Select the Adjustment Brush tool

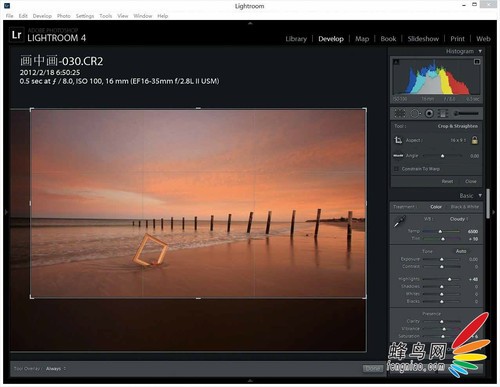(x=466, y=114)
